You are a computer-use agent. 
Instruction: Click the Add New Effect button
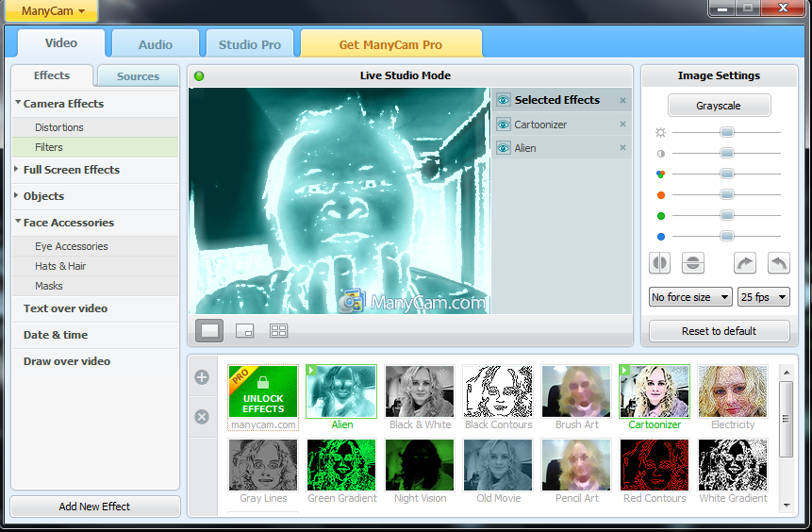pyautogui.click(x=94, y=507)
